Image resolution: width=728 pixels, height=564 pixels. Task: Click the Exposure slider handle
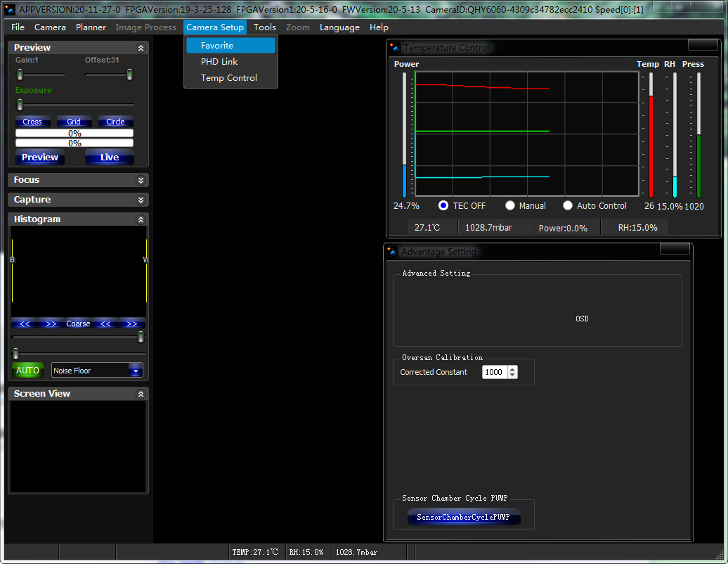[20, 105]
